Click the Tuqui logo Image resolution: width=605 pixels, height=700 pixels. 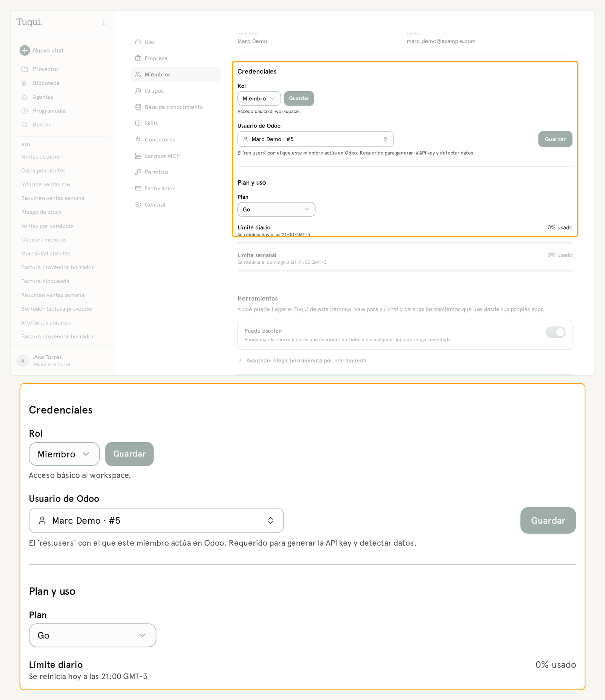[29, 22]
